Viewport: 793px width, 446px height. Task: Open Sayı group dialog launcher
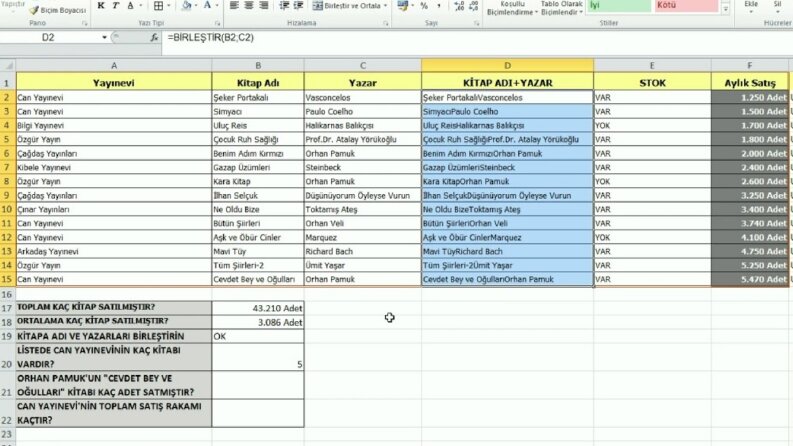pyautogui.click(x=476, y=23)
